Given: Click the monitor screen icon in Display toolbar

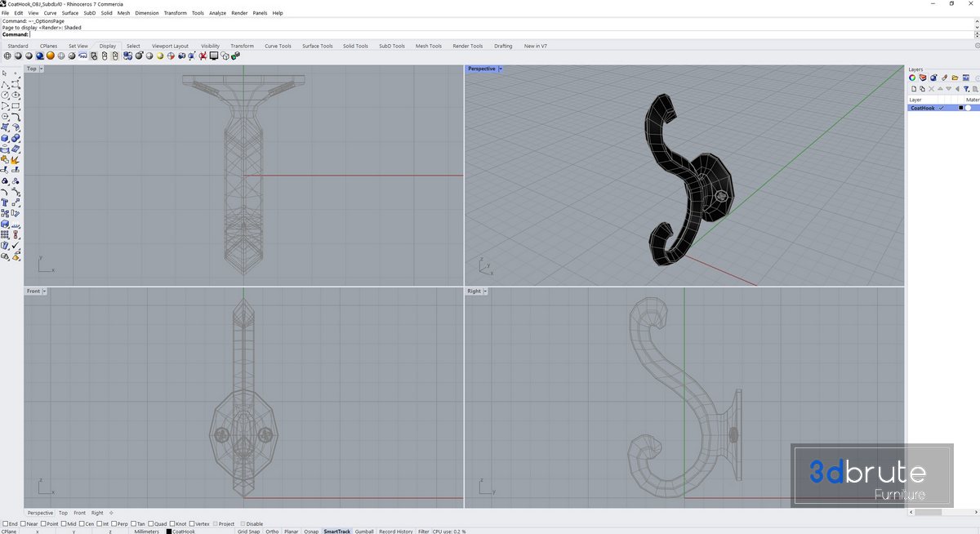Looking at the screenshot, I should pyautogui.click(x=214, y=56).
